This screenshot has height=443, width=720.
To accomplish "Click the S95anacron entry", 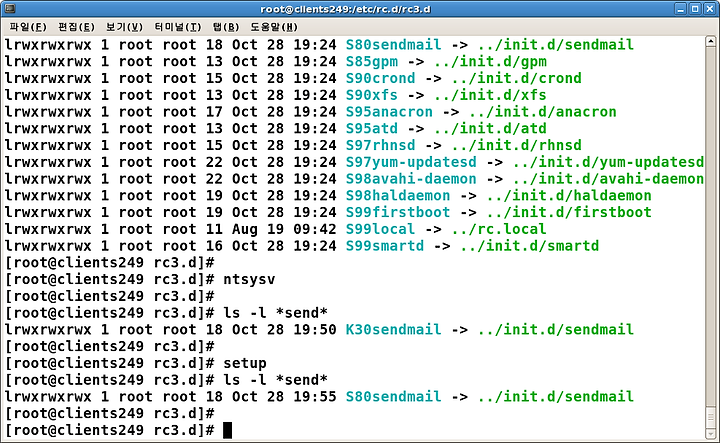I will [389, 112].
